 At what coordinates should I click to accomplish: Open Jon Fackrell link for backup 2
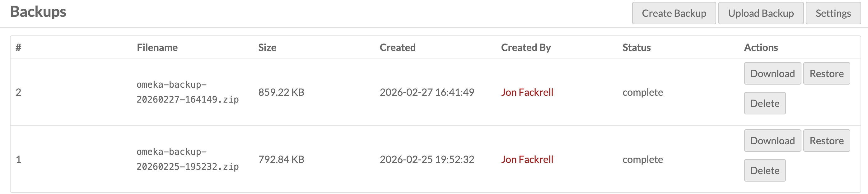pos(527,92)
